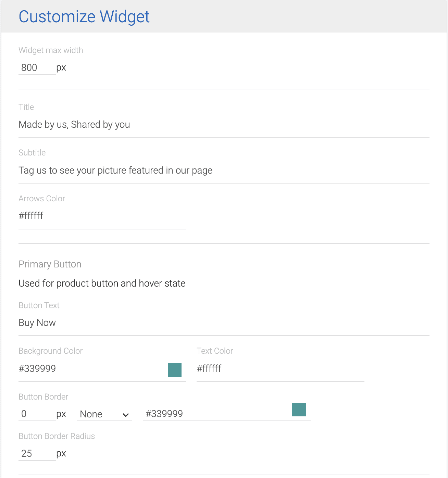448x478 pixels.
Task: Click the Customize Widget heading
Action: click(84, 16)
